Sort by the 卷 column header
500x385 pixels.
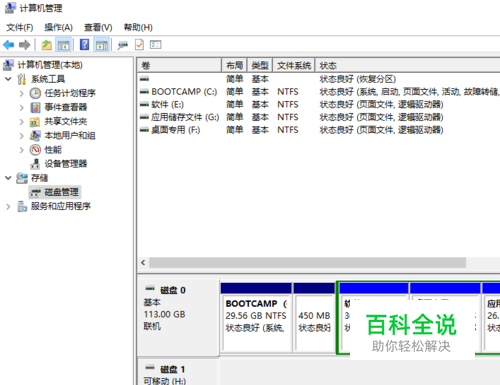point(179,65)
